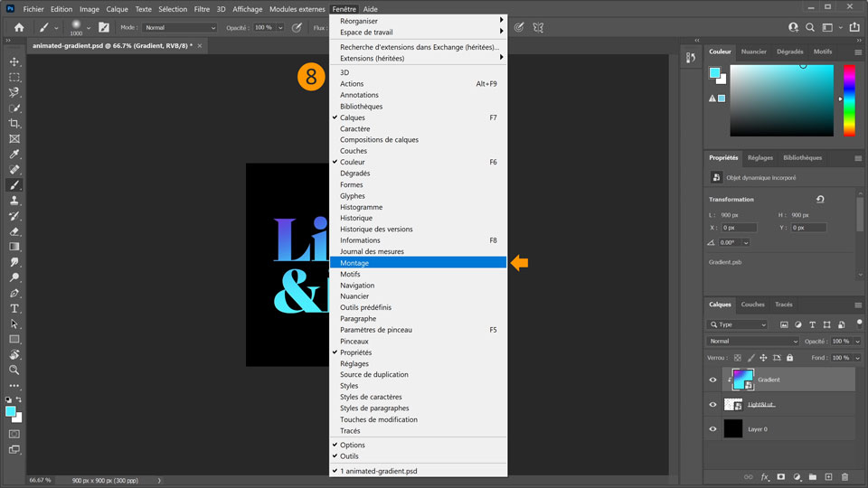Viewport: 868px width, 488px height.
Task: Select the Horizontal Type tool
Action: (14, 308)
